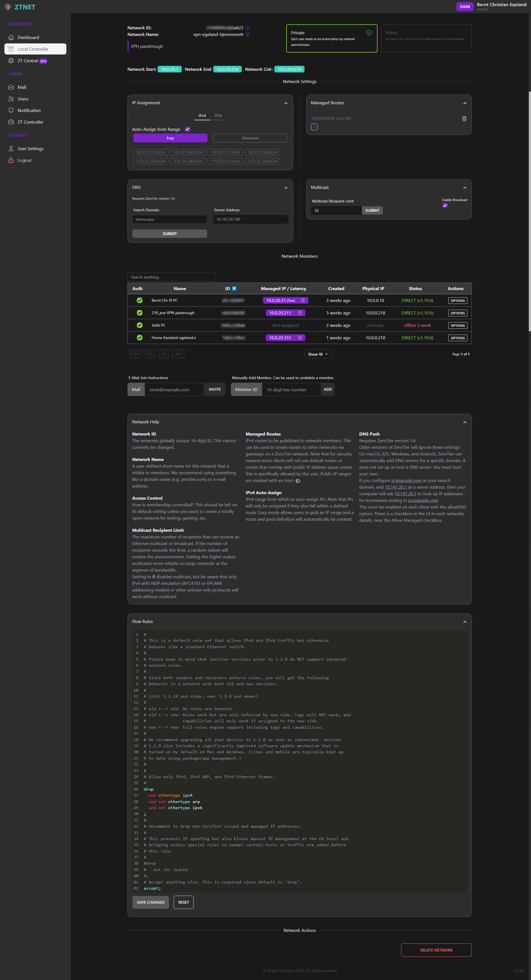Copy the Network ID to clipboard
The image size is (531, 980).
coord(248,27)
